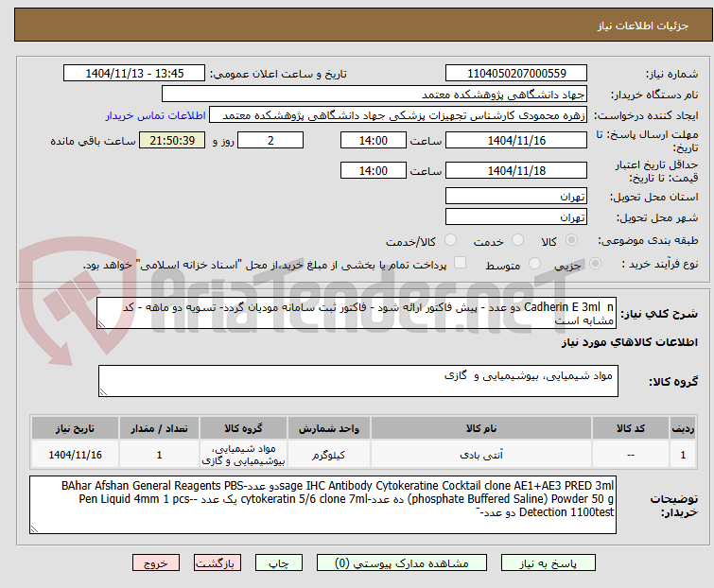Click the شرح کلی نیاز text area
The height and width of the screenshot is (588, 714).
(357, 313)
